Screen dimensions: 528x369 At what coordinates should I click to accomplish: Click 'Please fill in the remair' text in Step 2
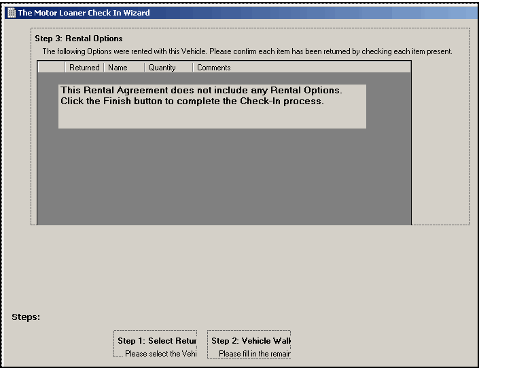click(x=255, y=354)
